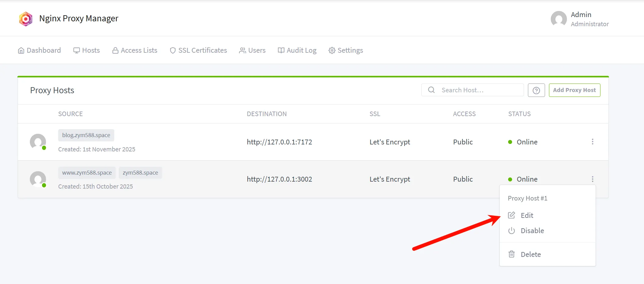Click the Add Proxy Host button
This screenshot has width=644, height=284.
574,90
